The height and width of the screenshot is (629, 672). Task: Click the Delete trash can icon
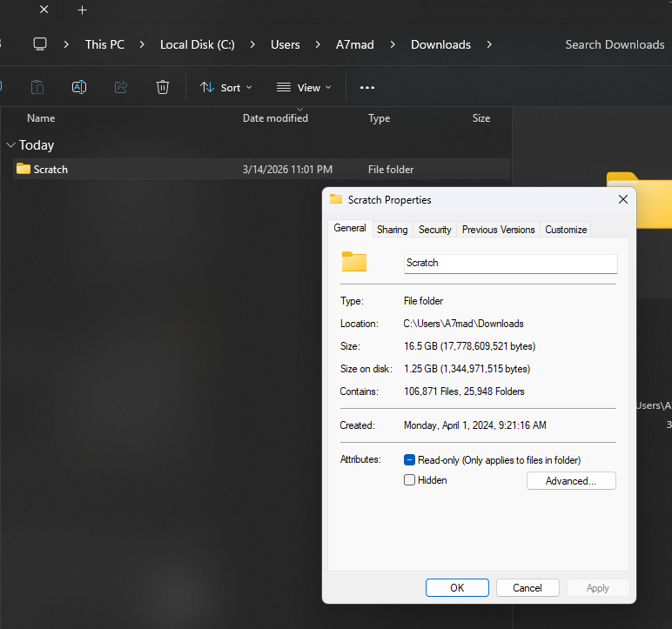point(163,87)
